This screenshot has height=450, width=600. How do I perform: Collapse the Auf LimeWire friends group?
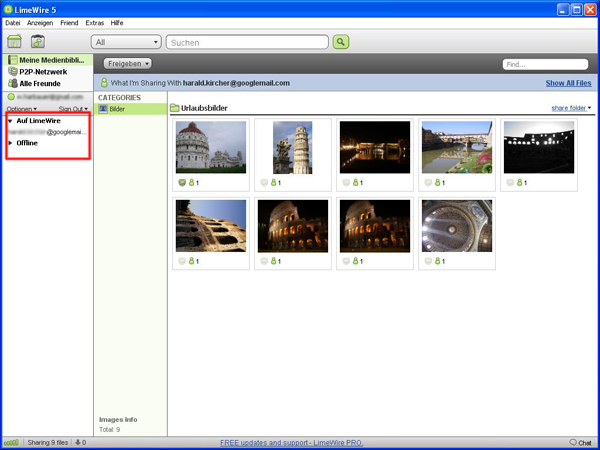click(10, 121)
